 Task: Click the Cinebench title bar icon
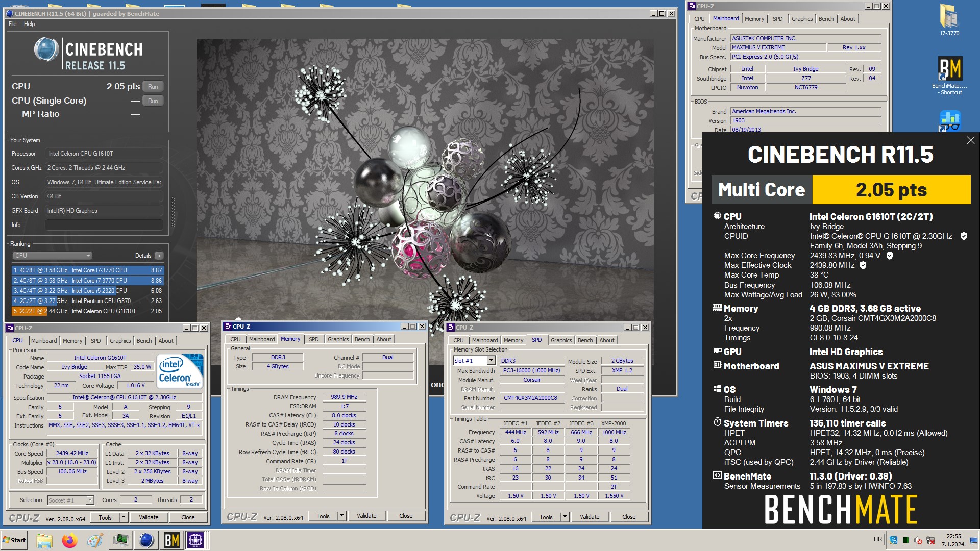click(10, 14)
